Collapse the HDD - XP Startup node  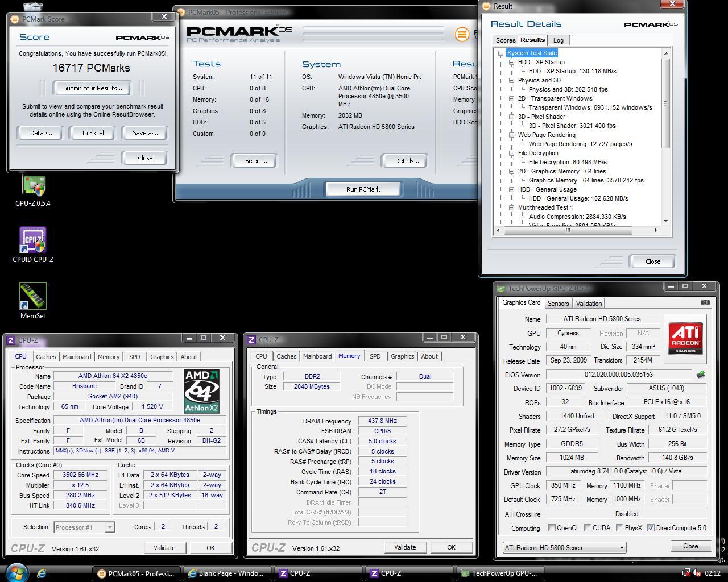512,62
